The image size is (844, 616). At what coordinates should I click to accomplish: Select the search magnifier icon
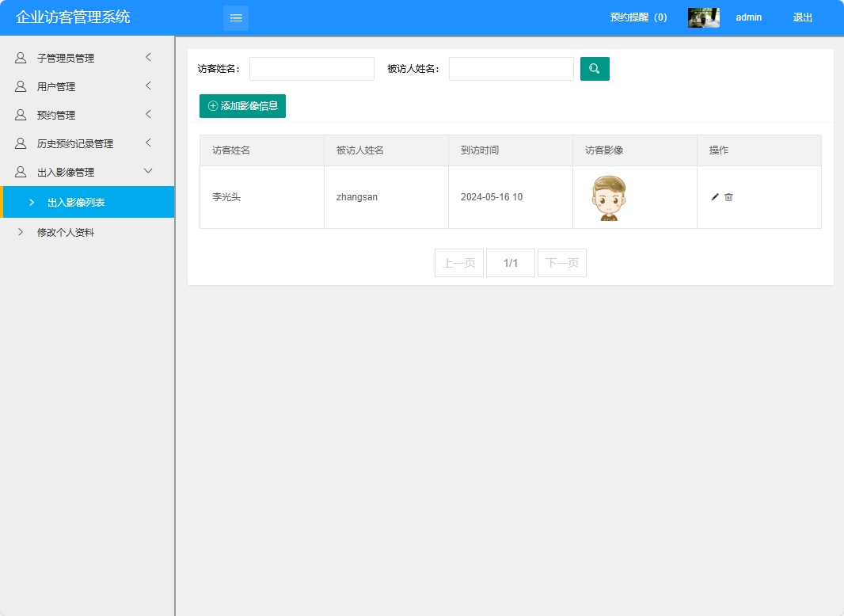(x=595, y=69)
